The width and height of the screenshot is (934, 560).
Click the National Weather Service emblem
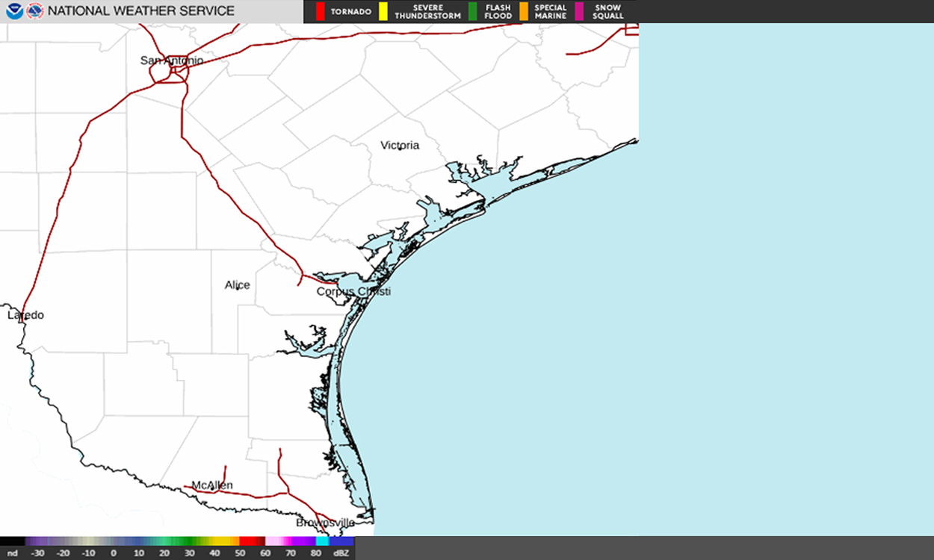tap(34, 11)
